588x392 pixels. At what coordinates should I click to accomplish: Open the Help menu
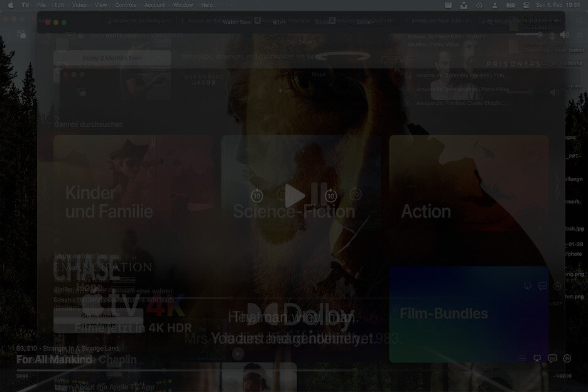[207, 5]
